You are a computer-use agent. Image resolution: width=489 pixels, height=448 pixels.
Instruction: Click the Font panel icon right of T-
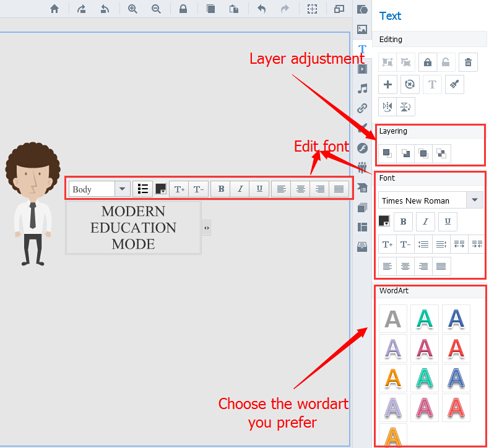(423, 244)
